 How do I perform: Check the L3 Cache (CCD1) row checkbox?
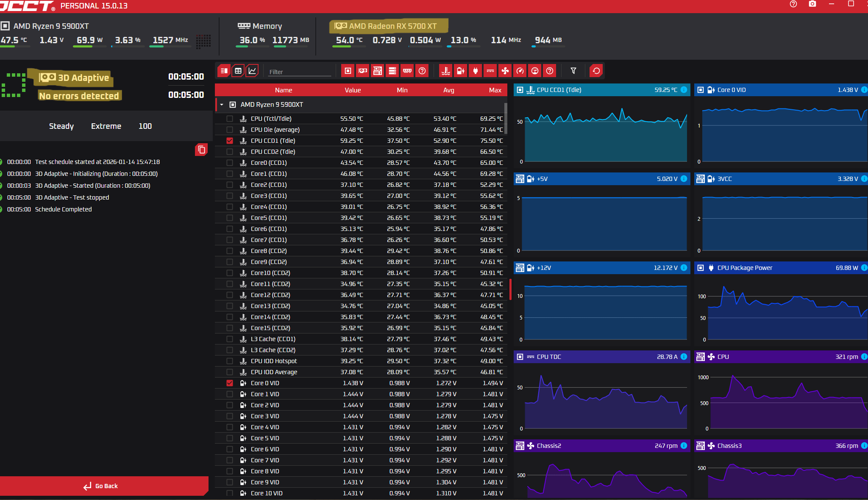pyautogui.click(x=230, y=339)
